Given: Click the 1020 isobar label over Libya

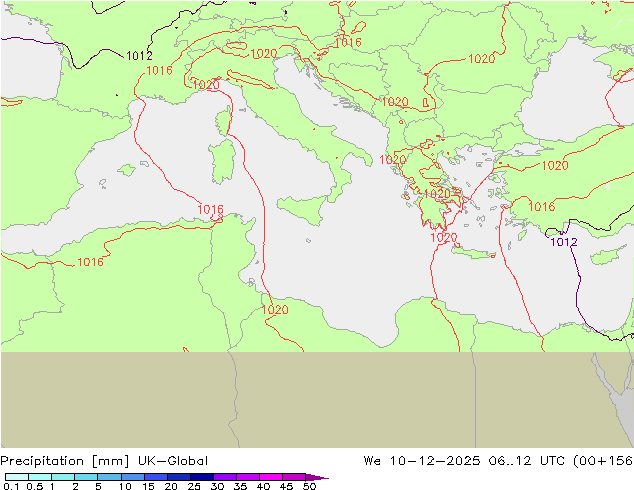Looking at the screenshot, I should (275, 310).
